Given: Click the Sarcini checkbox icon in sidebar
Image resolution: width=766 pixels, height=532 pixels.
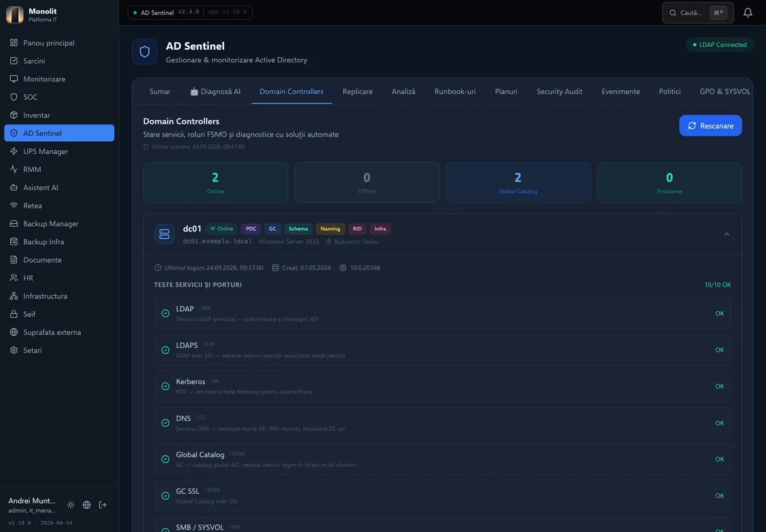Looking at the screenshot, I should click(14, 61).
